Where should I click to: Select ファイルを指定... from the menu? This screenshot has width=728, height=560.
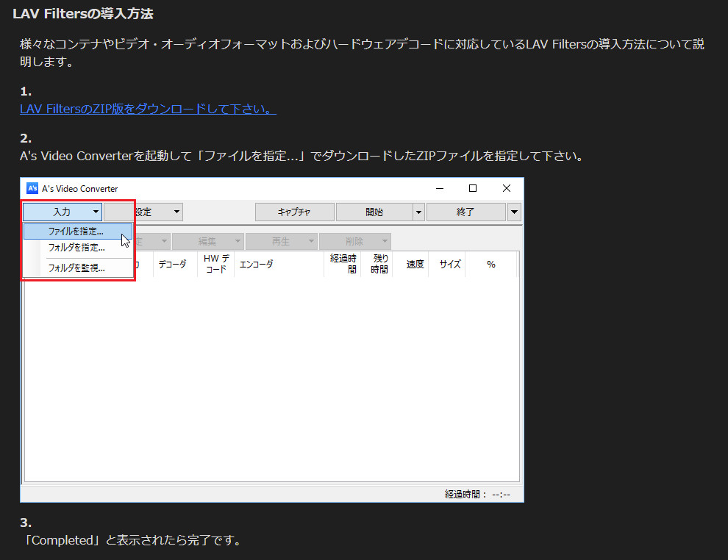click(x=76, y=231)
